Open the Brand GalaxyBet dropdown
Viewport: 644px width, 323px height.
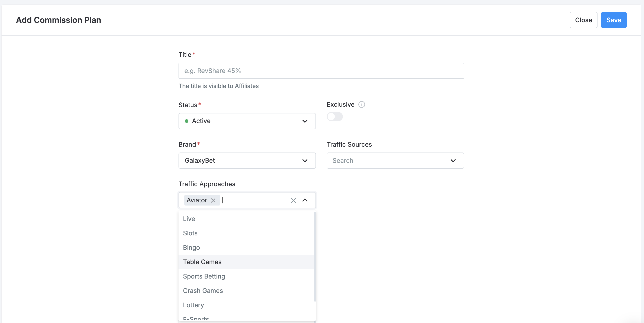[x=247, y=161]
